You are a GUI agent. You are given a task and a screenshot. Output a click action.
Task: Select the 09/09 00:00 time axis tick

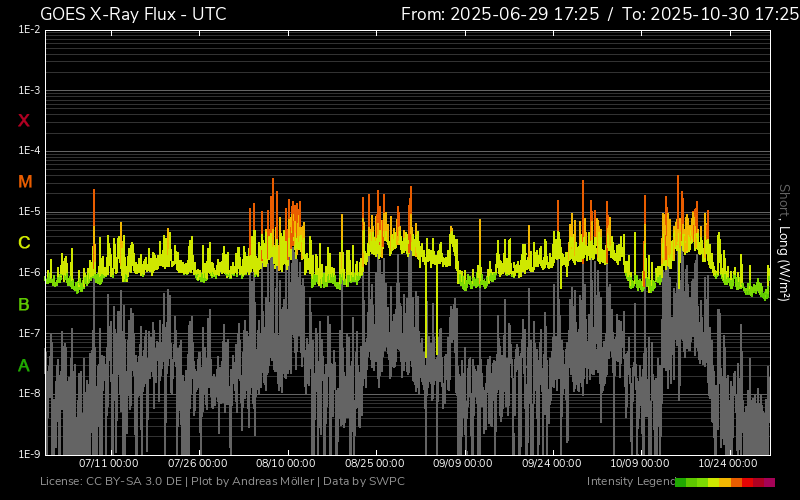pyautogui.click(x=463, y=464)
